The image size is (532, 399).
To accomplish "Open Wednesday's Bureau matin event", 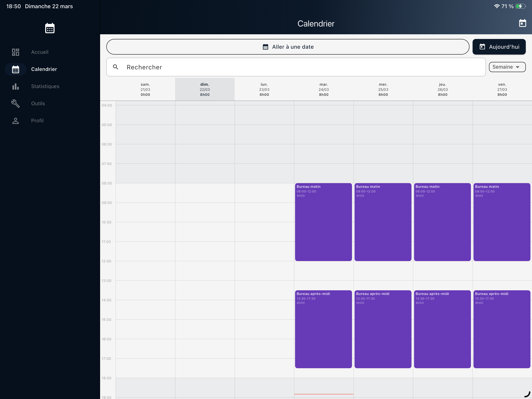I will [383, 222].
